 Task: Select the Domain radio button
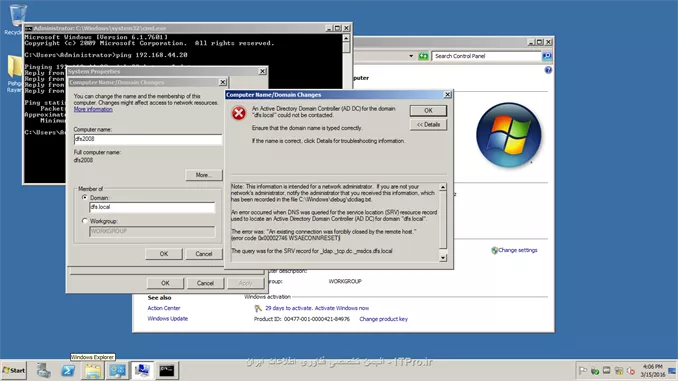pyautogui.click(x=85, y=197)
